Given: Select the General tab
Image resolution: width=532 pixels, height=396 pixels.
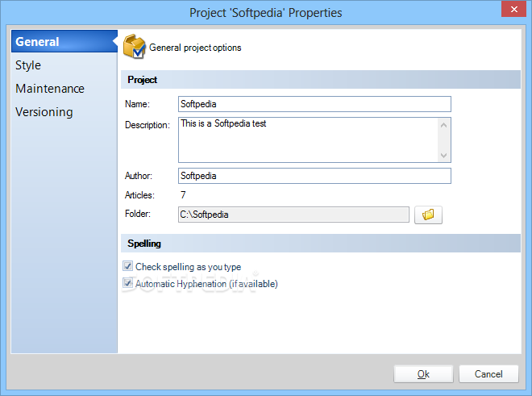Looking at the screenshot, I should point(64,41).
